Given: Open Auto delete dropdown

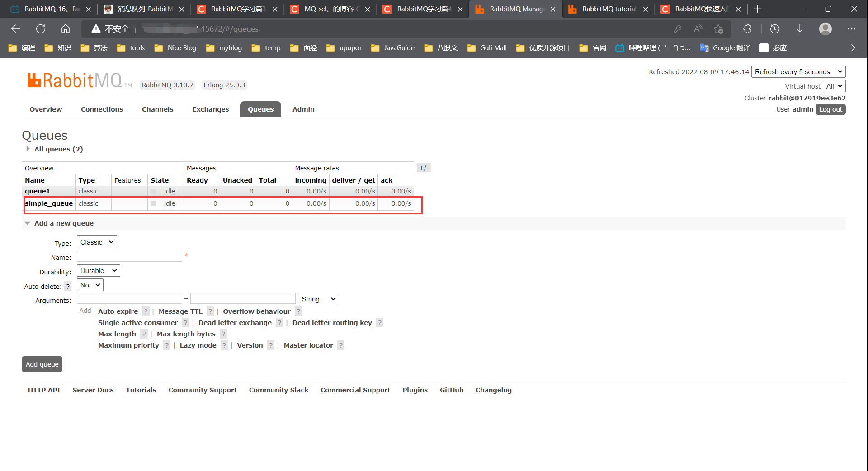Looking at the screenshot, I should (90, 285).
